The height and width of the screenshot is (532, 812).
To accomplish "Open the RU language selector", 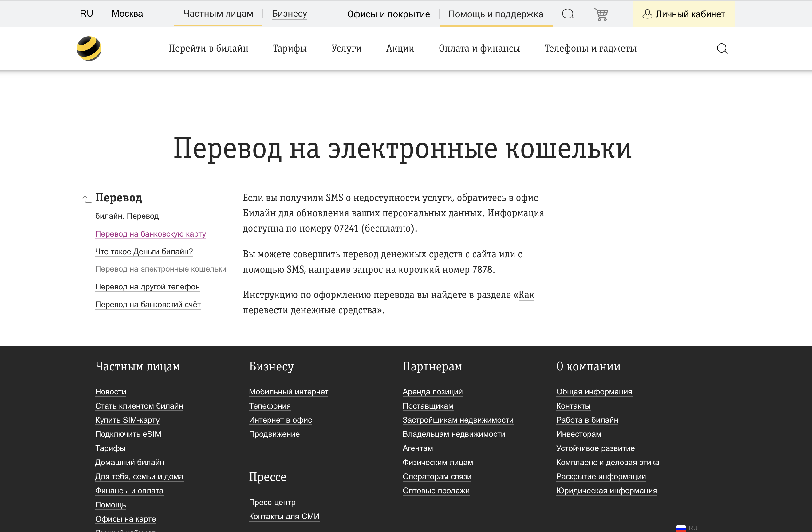I will 86,13.
